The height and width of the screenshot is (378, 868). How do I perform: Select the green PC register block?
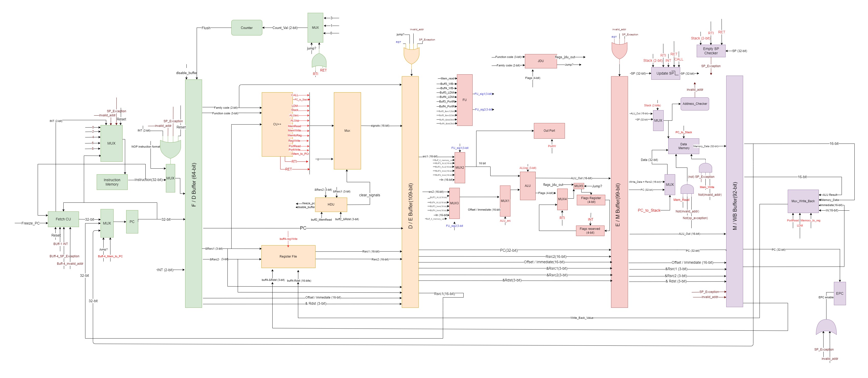pos(132,222)
